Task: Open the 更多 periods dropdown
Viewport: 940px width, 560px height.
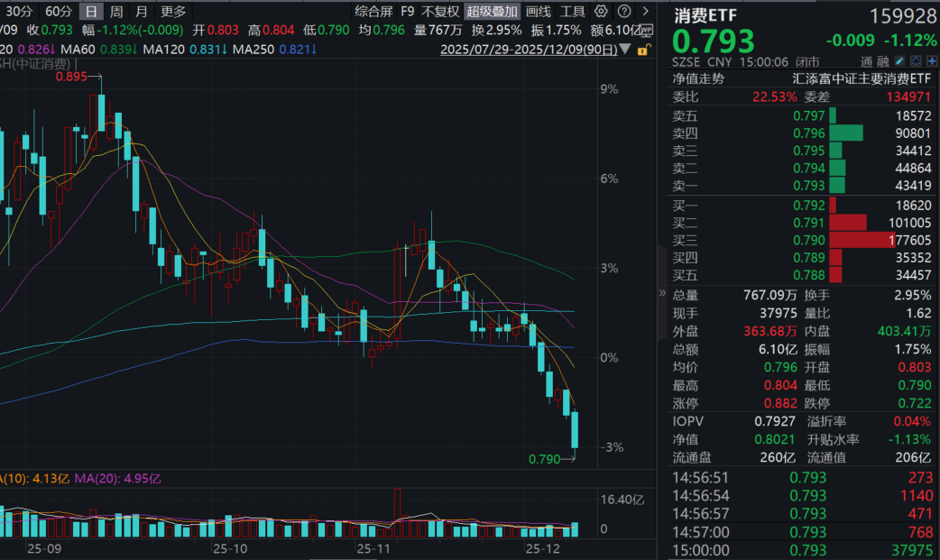Action: tap(173, 12)
